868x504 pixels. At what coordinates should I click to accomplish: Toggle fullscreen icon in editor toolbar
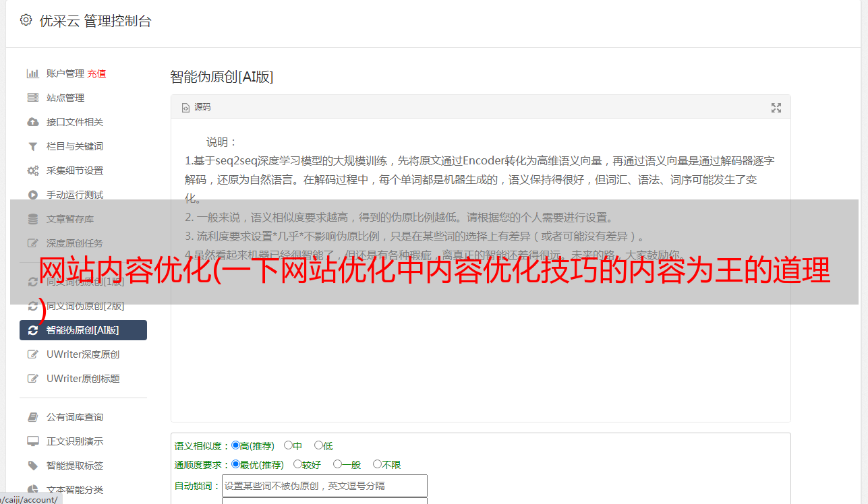776,108
